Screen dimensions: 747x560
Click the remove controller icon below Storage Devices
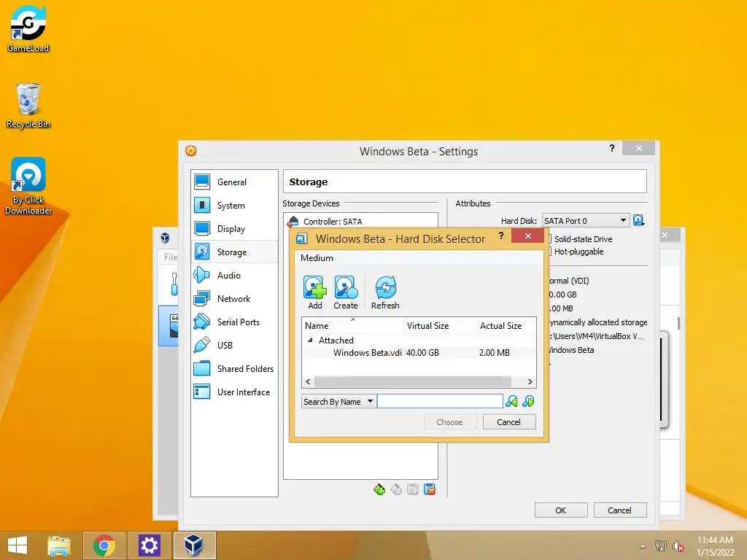point(396,489)
